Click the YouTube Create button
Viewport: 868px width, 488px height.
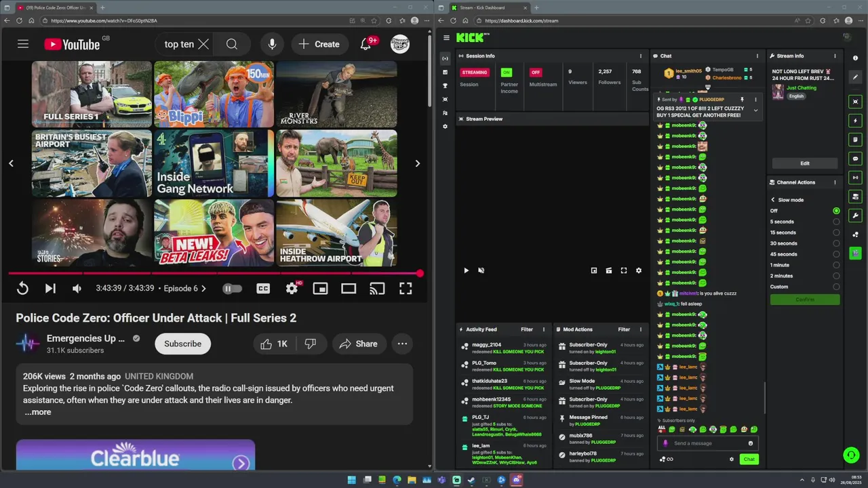[x=319, y=44]
